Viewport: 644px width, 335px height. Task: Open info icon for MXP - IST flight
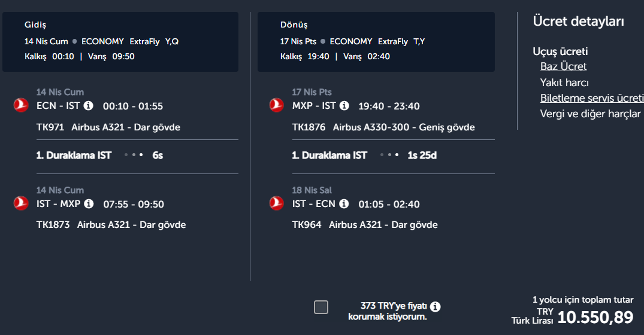click(x=344, y=106)
